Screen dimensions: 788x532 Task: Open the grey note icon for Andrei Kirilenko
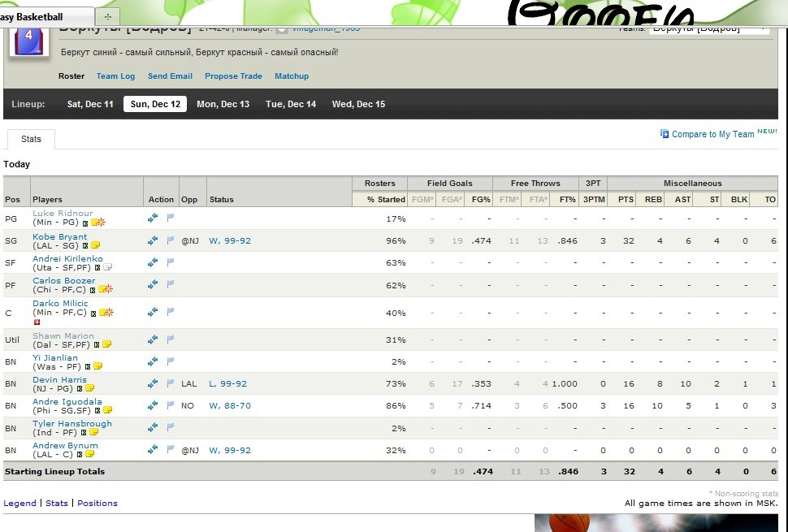[x=107, y=268]
